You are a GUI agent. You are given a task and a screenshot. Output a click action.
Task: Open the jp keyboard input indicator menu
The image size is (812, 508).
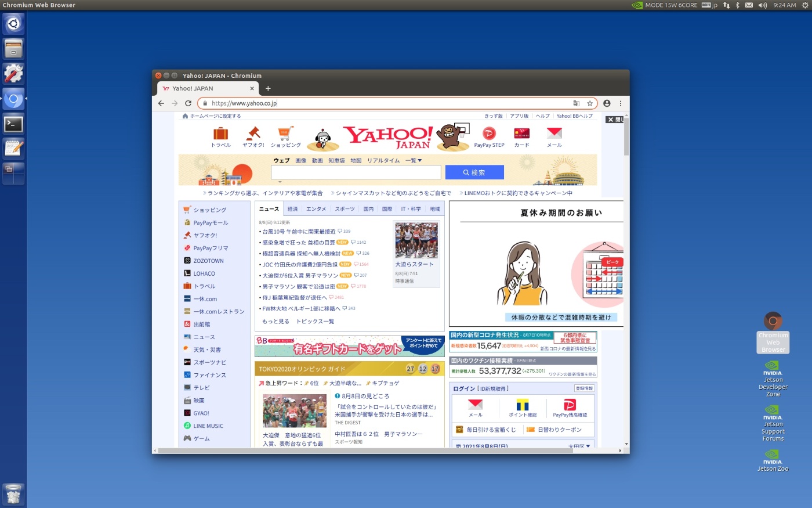[x=709, y=5]
